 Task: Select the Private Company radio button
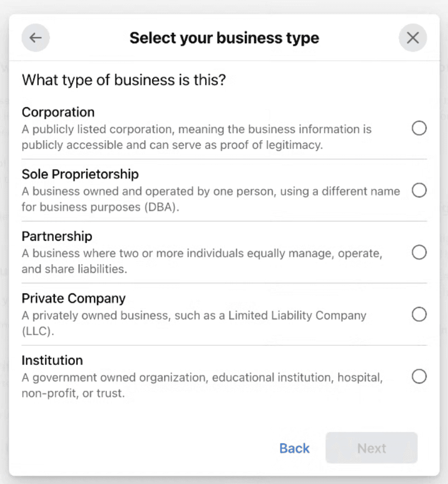420,314
